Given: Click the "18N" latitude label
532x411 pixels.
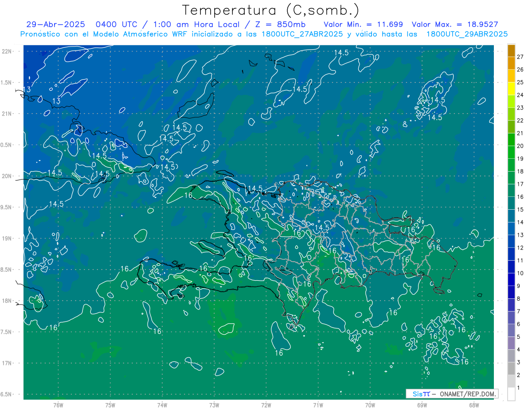Looking at the screenshot, I should point(6,301).
